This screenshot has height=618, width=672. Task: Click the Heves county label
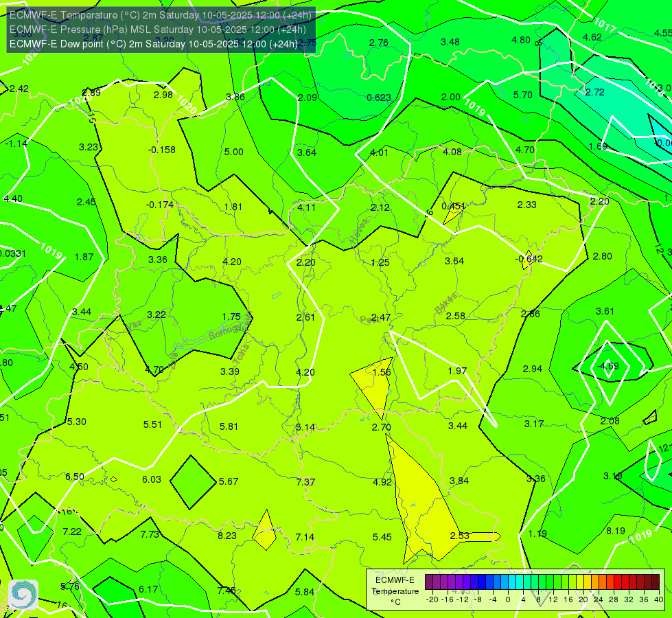pos(359,231)
